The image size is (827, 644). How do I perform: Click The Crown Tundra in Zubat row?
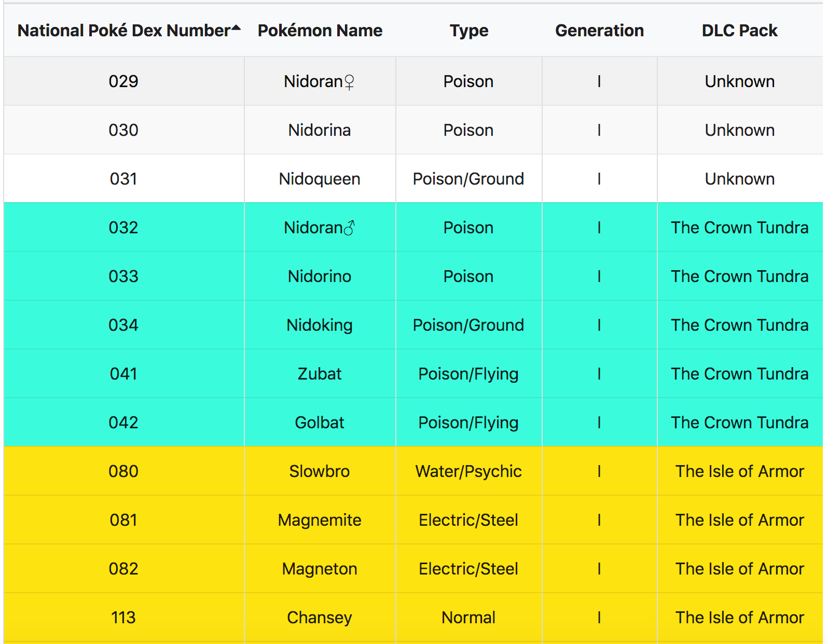739,374
